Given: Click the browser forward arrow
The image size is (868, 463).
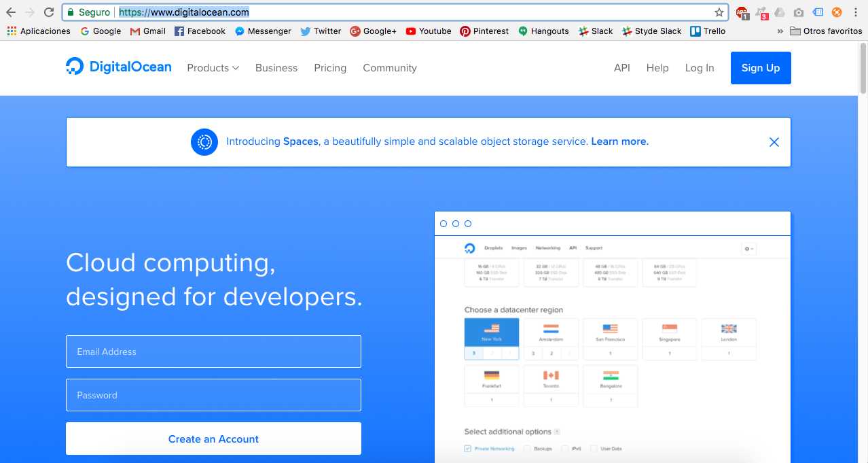Looking at the screenshot, I should click(30, 12).
